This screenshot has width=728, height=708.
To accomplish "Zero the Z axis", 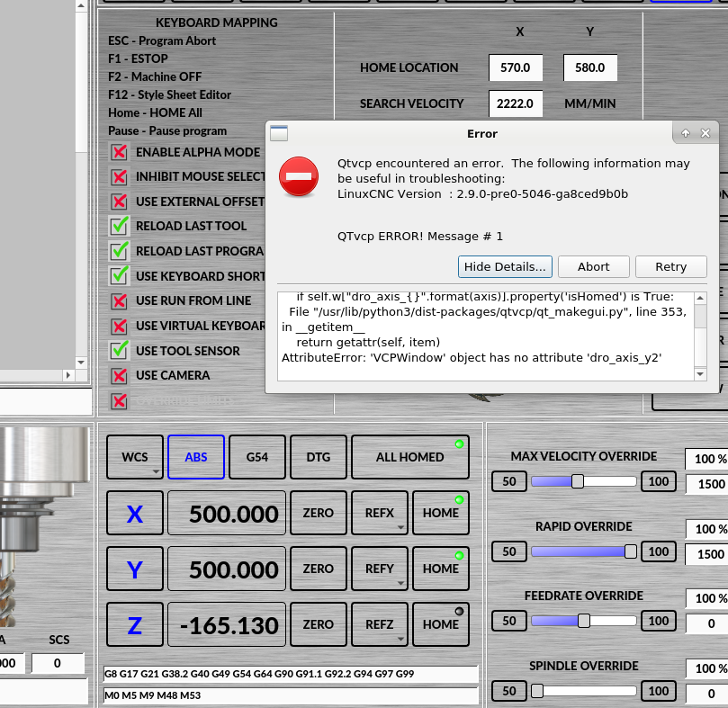I will [x=319, y=624].
